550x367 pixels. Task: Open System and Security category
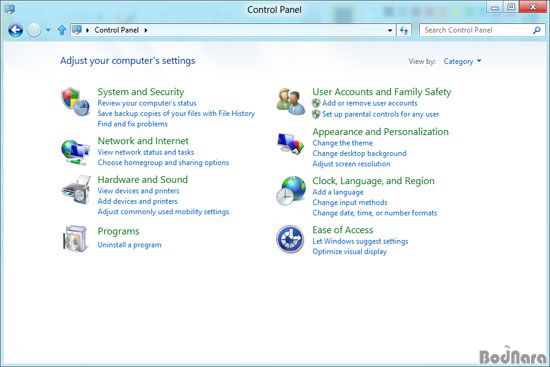[141, 92]
